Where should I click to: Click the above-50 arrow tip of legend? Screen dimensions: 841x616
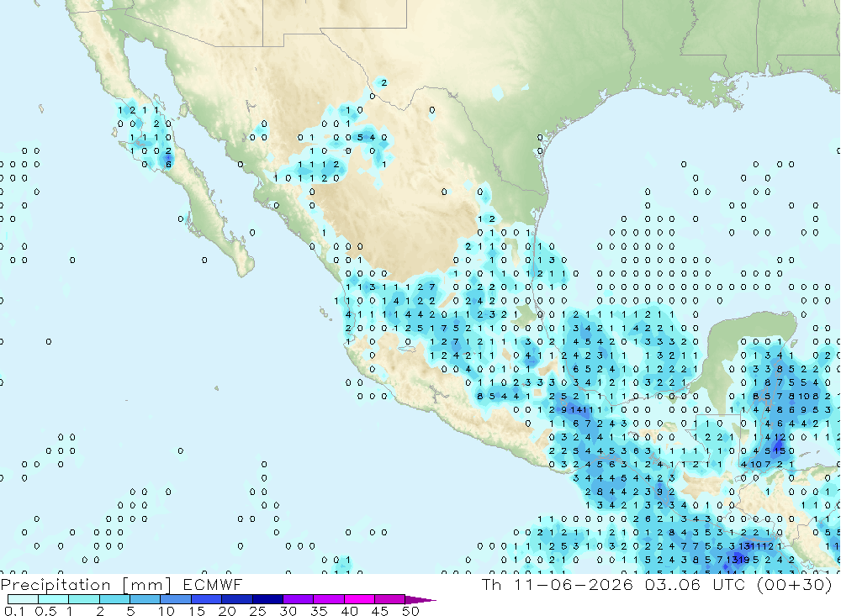(x=420, y=600)
